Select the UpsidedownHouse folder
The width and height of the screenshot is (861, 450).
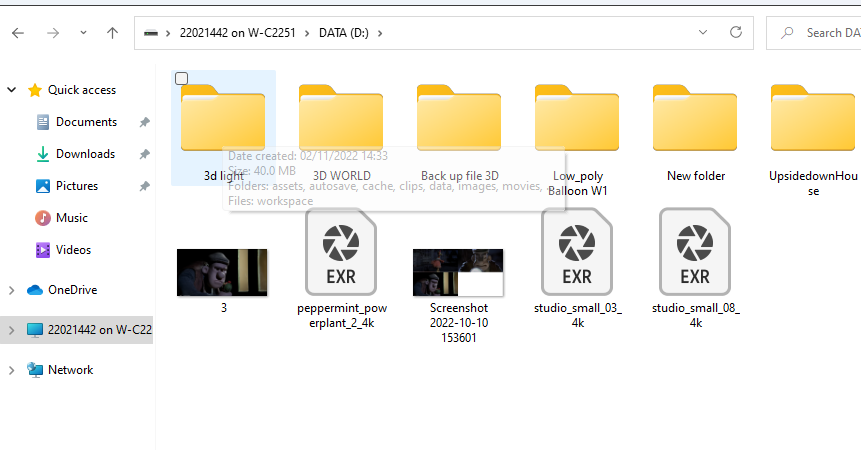pyautogui.click(x=813, y=117)
